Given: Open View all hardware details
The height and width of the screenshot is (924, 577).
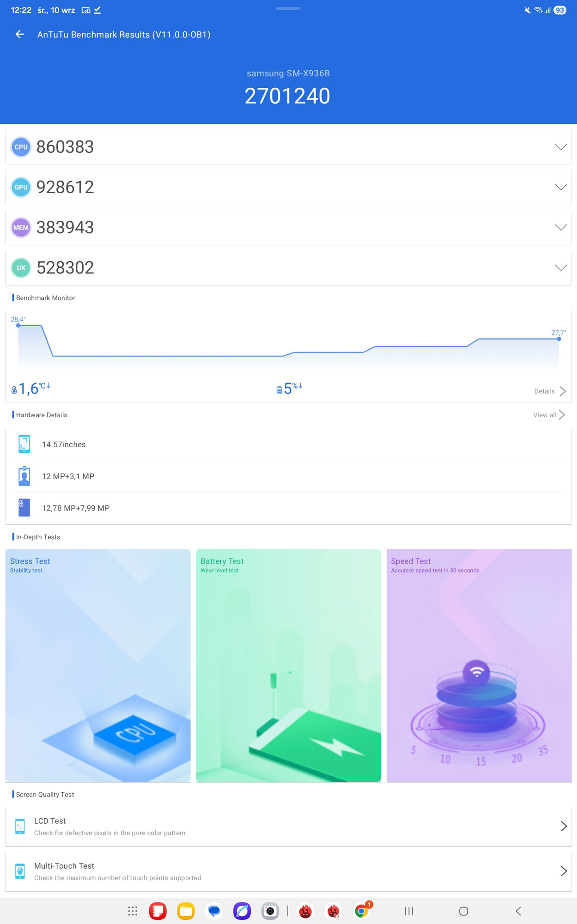Looking at the screenshot, I should coord(549,415).
